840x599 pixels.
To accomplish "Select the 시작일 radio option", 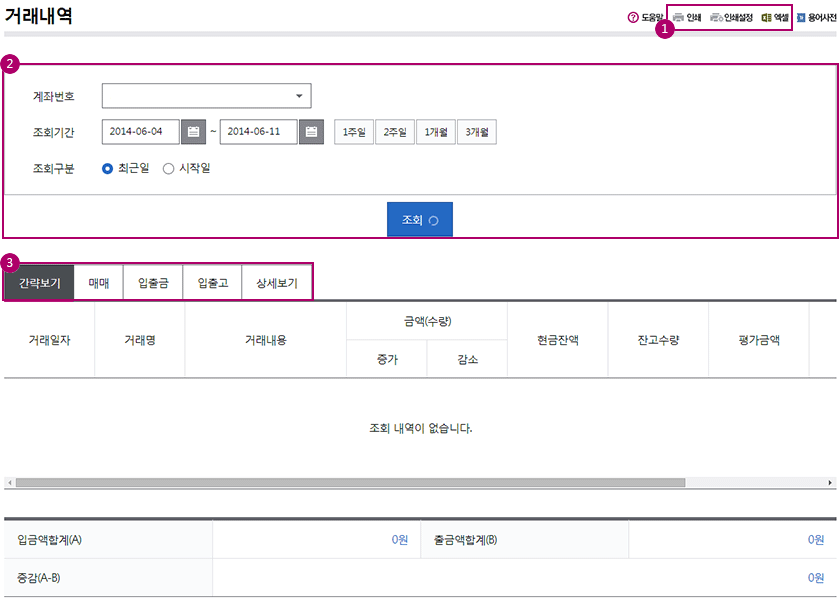I will [169, 169].
